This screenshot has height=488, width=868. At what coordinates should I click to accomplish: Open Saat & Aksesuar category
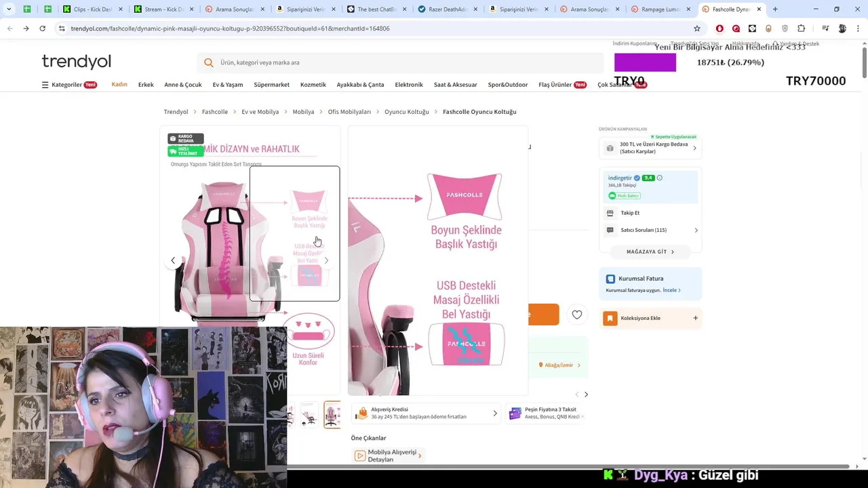tap(456, 85)
